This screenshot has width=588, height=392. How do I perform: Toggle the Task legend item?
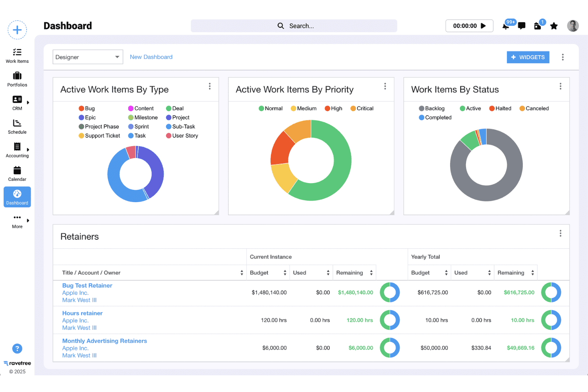pyautogui.click(x=137, y=136)
